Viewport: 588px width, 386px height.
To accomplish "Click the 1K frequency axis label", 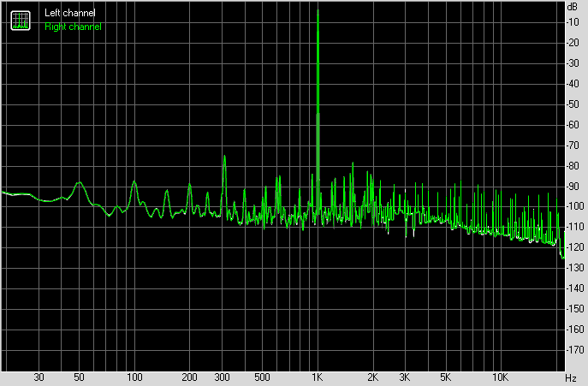I will tap(318, 377).
